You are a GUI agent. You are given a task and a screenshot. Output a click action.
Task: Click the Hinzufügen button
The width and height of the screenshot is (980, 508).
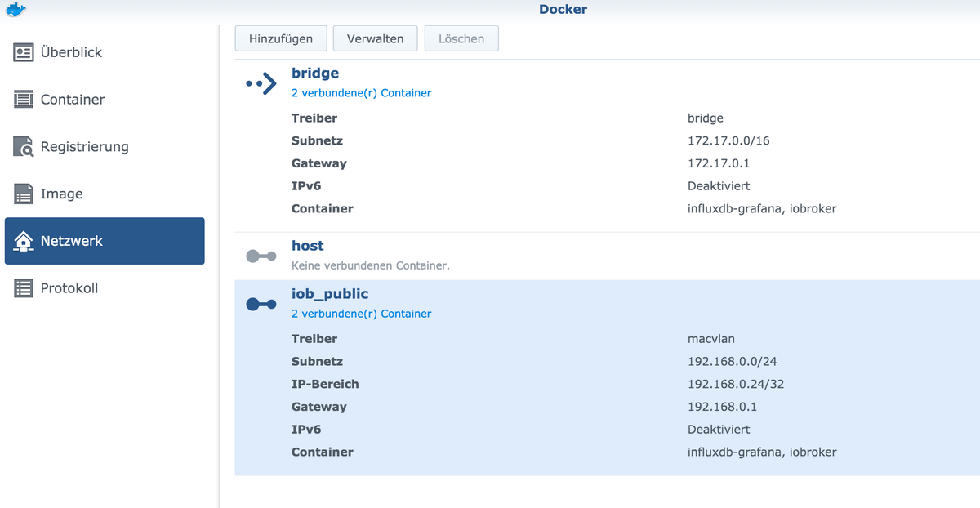click(281, 38)
